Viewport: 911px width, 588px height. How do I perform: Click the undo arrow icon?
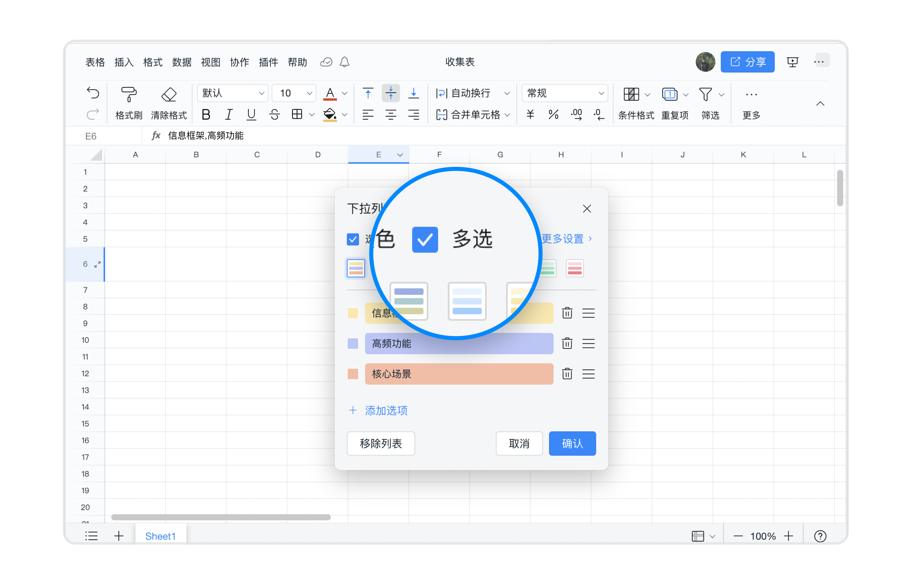pos(93,93)
